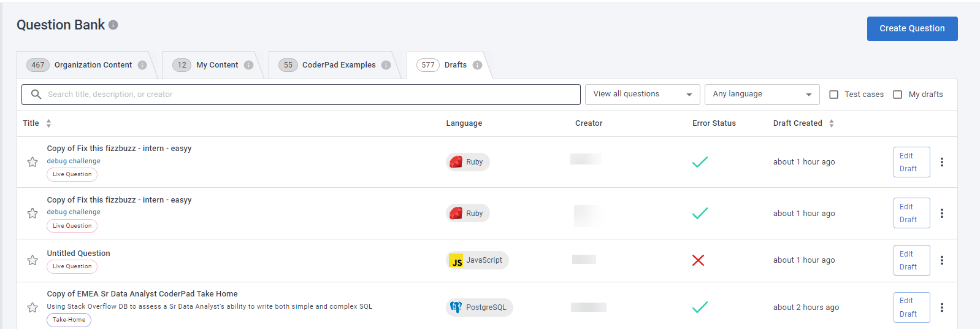Open the CoderPad Examples tab
The width and height of the screenshot is (980, 329).
pyautogui.click(x=339, y=65)
